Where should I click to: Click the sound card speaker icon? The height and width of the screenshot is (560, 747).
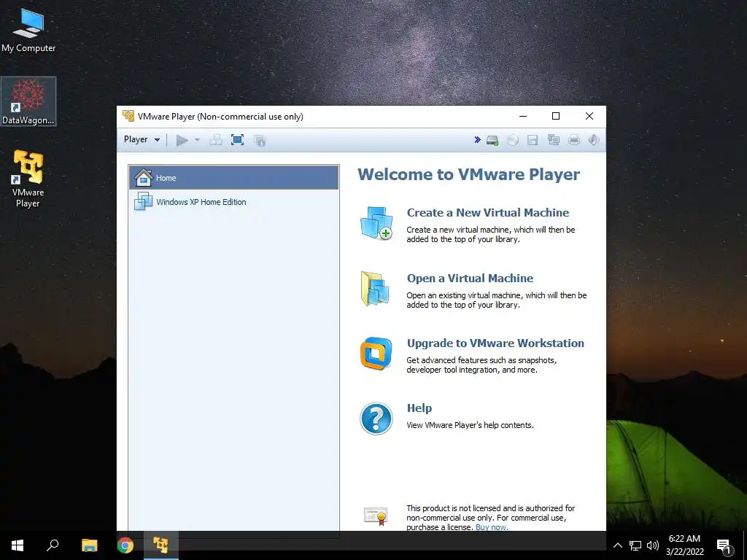(594, 140)
